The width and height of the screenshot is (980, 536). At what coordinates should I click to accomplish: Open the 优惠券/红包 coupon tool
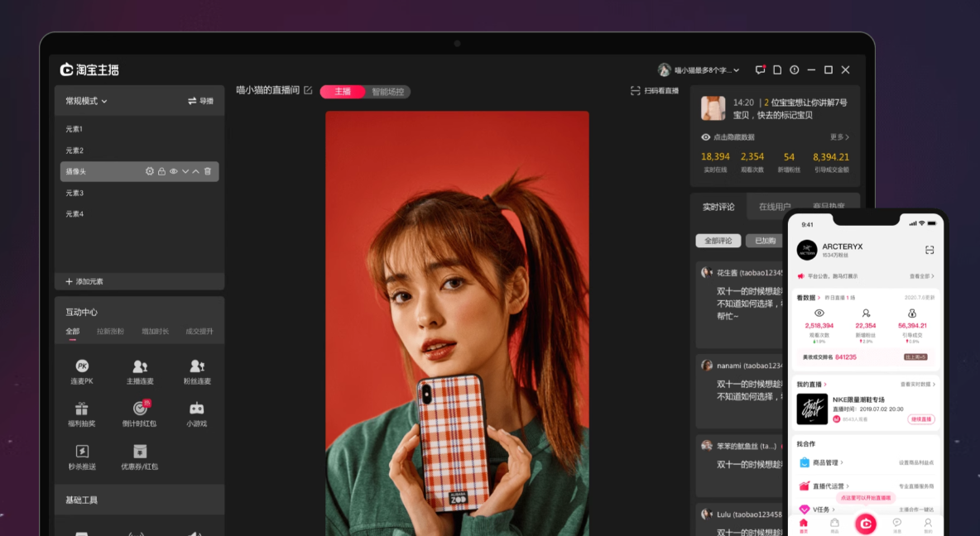[x=139, y=457]
